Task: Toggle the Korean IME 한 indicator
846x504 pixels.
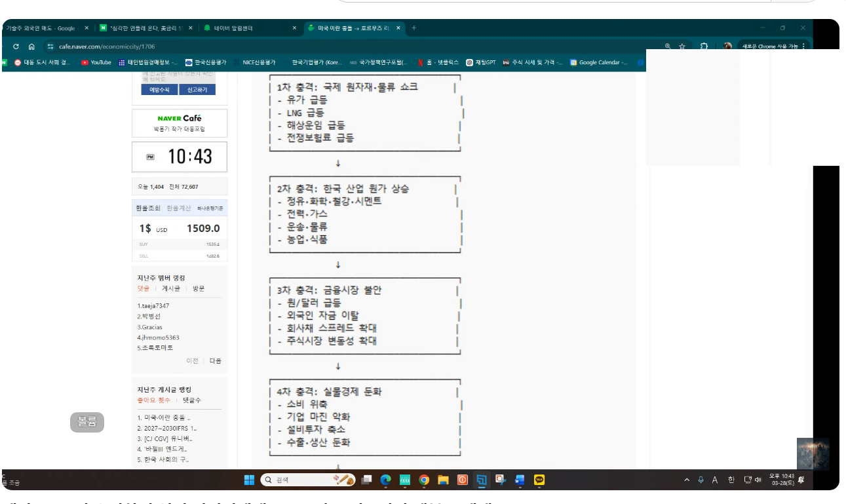Action: [x=731, y=480]
